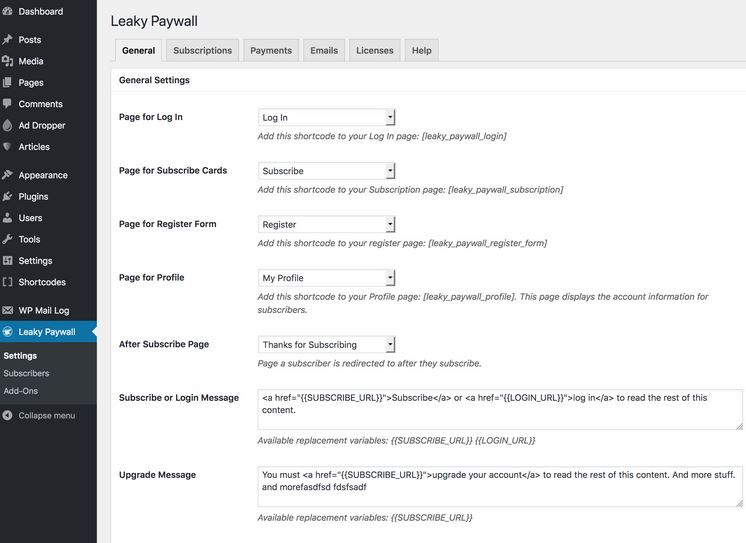This screenshot has width=746, height=543.
Task: Switch to the Subscriptions tab
Action: 202,50
